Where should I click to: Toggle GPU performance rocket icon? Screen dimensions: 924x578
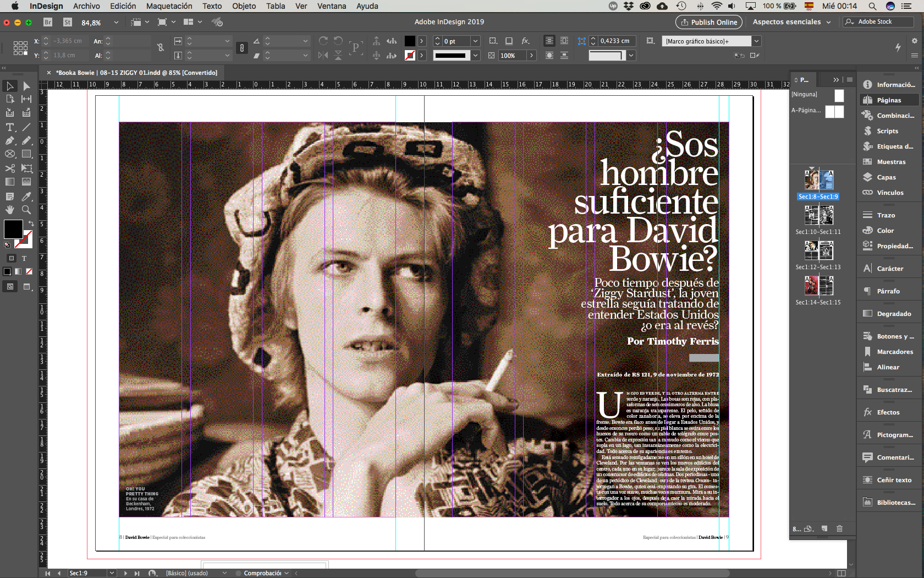(218, 22)
